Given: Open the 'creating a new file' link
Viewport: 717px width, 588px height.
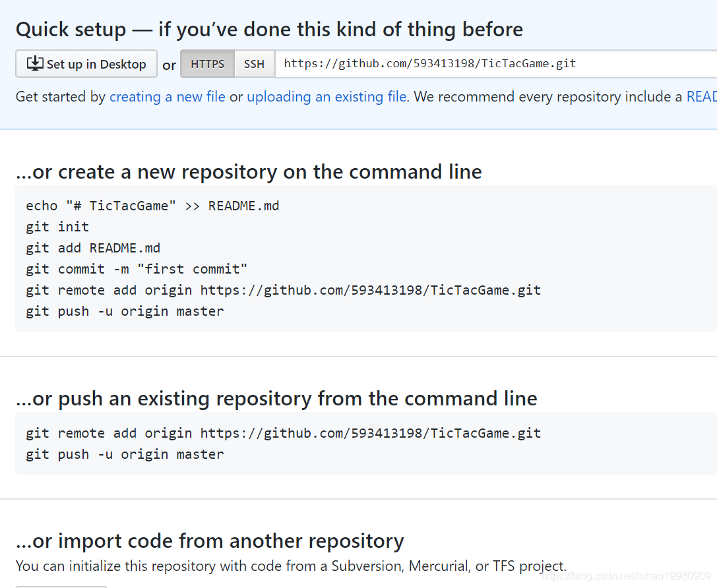Looking at the screenshot, I should [x=168, y=97].
